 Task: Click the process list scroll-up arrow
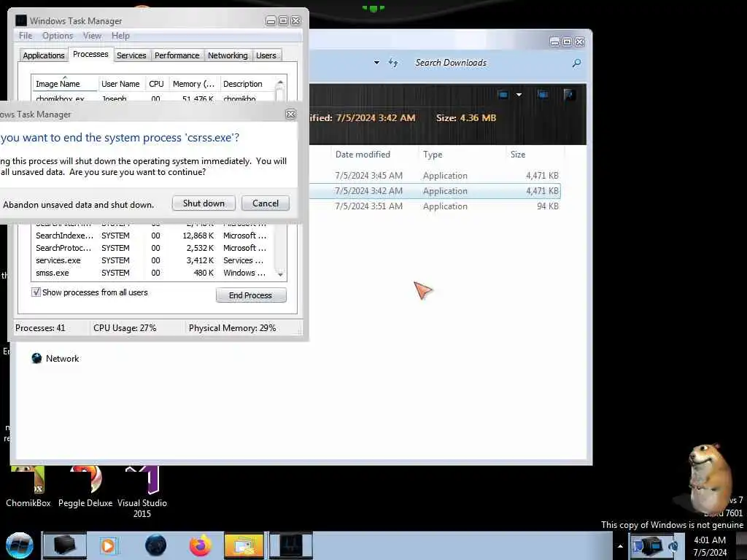coord(280,83)
